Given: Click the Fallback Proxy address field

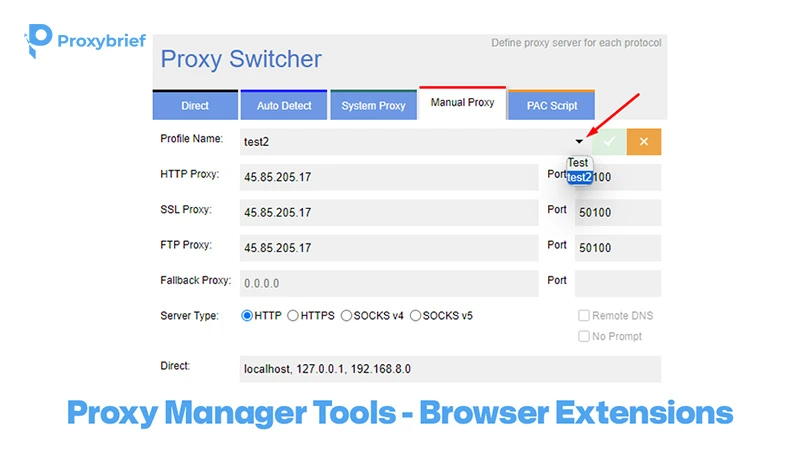Looking at the screenshot, I should pyautogui.click(x=389, y=283).
